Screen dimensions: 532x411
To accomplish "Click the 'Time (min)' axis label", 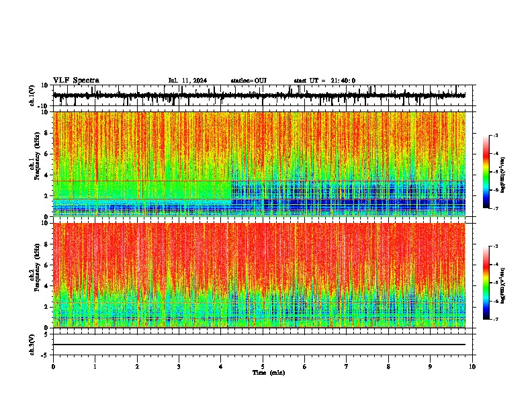I will (269, 373).
